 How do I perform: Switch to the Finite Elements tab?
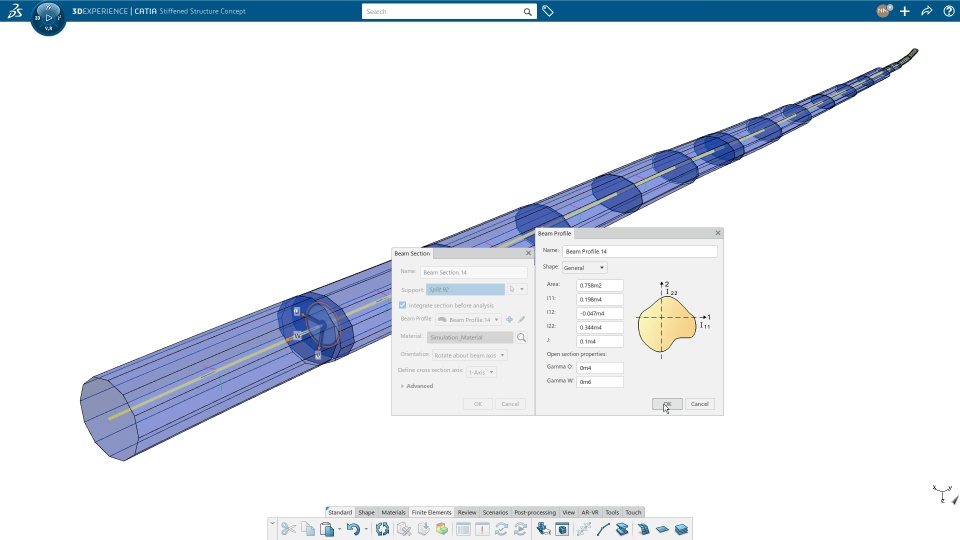click(431, 512)
